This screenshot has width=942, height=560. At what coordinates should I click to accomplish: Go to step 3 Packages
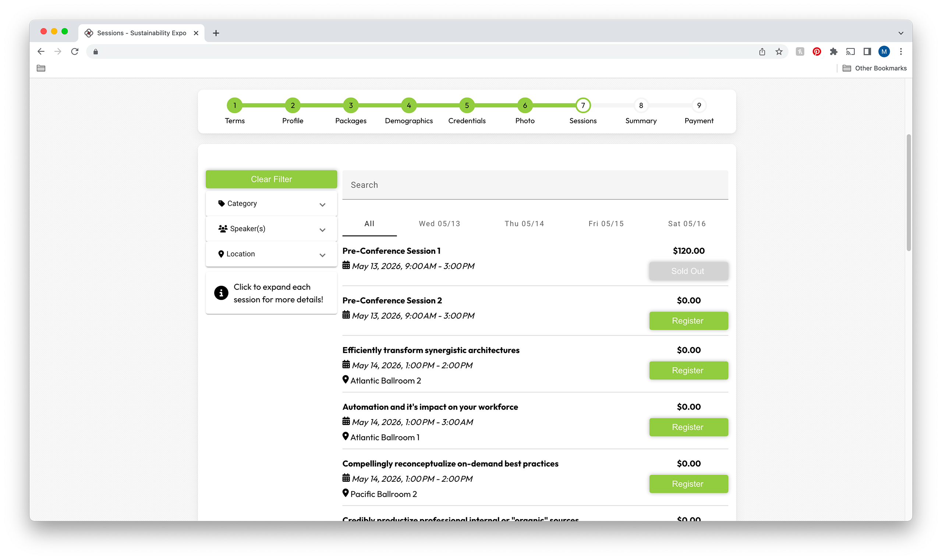(x=350, y=106)
